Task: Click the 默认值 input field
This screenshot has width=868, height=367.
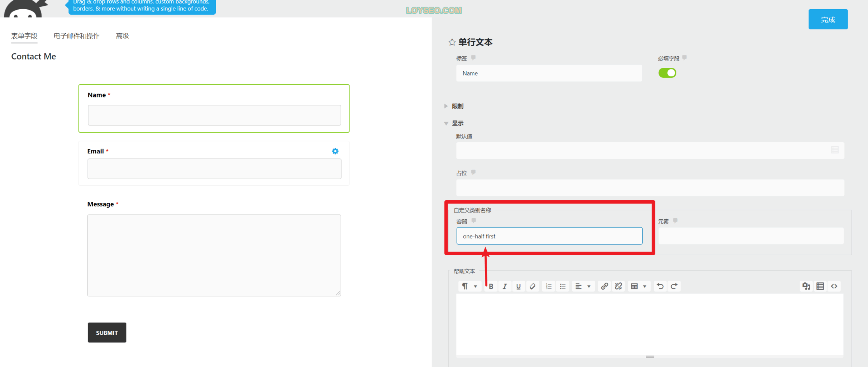Action: pyautogui.click(x=650, y=150)
